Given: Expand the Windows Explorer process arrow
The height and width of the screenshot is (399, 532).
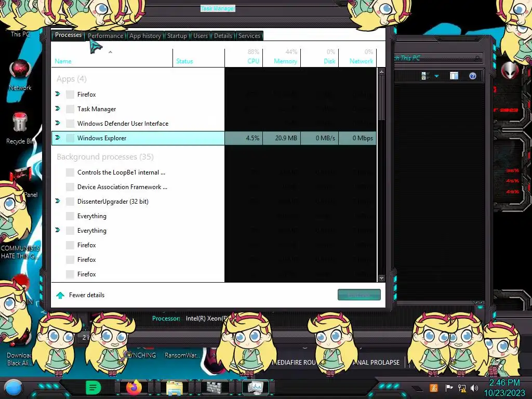Looking at the screenshot, I should [58, 138].
